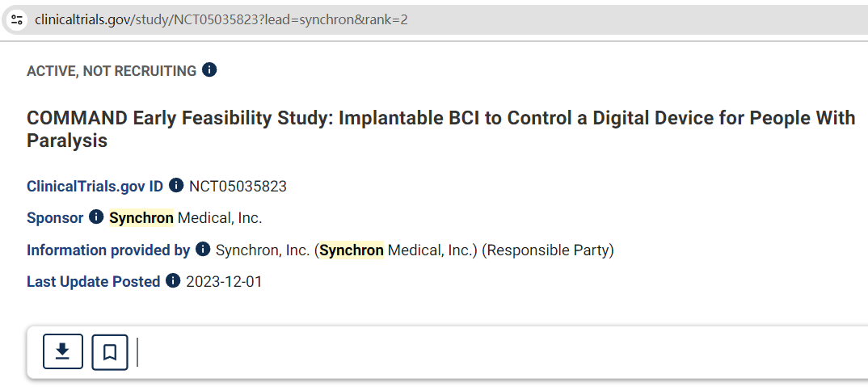The height and width of the screenshot is (391, 868).
Task: Save the study with the bookmark icon
Action: (x=110, y=351)
